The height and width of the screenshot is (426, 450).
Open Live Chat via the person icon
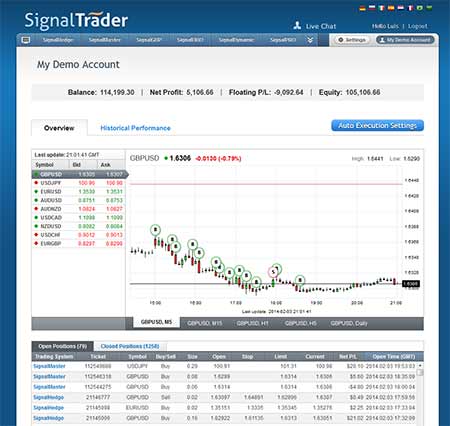tap(297, 26)
